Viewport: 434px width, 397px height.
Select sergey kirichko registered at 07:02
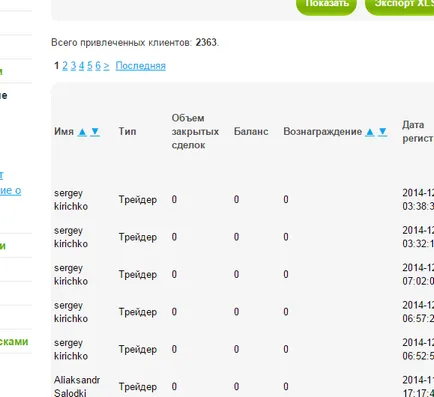[71, 274]
